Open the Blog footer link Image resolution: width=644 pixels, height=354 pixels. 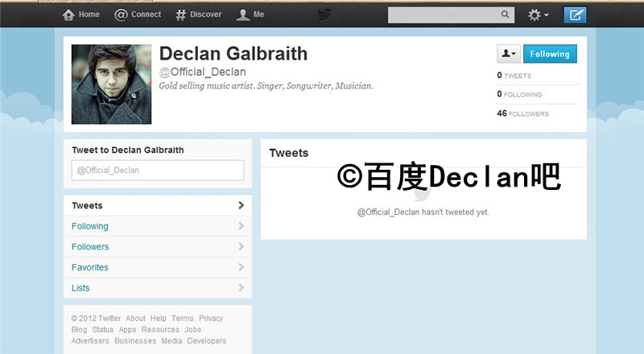[x=79, y=330]
